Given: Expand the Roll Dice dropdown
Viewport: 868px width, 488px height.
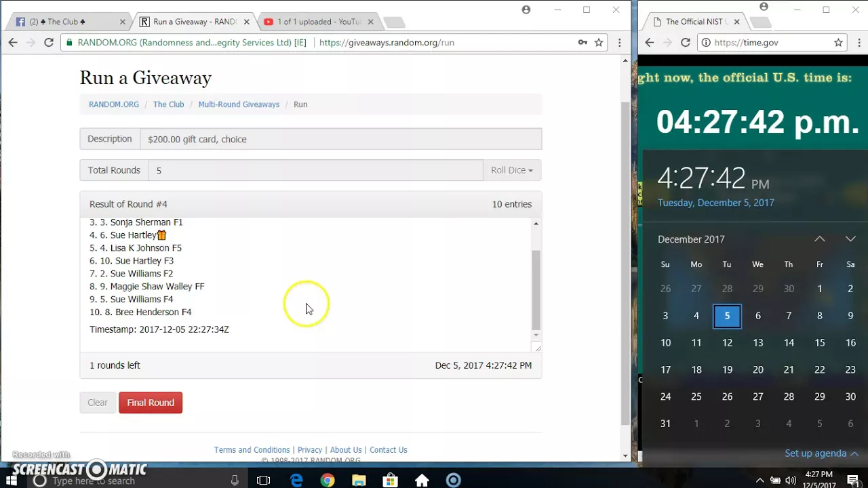Looking at the screenshot, I should pos(512,170).
